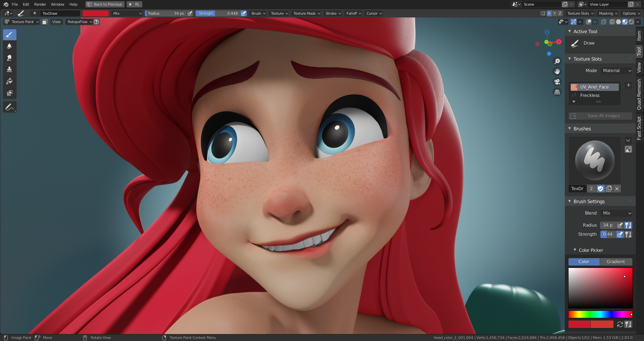
Task: Toggle the fake user shield on the TexDr brush
Action: point(600,188)
